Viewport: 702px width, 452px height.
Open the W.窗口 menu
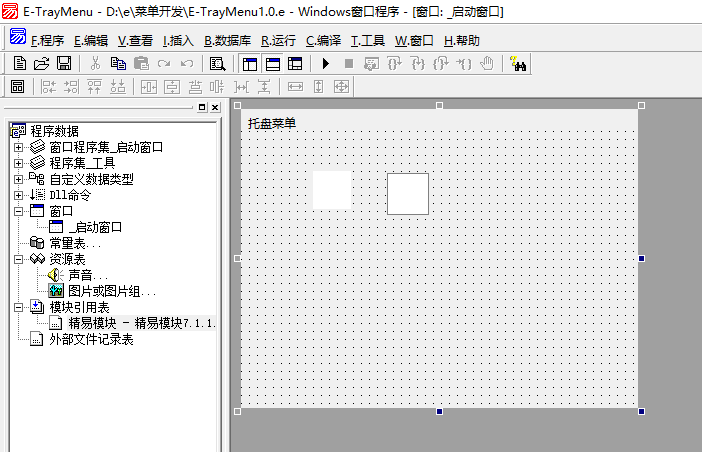[414, 41]
